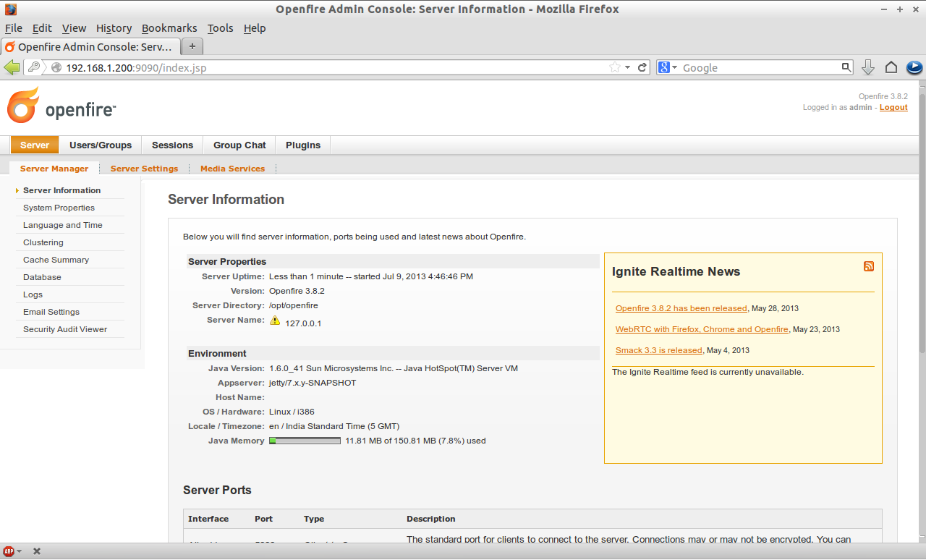Bookmark this page with the star icon
This screenshot has height=560, width=926.
tap(615, 67)
